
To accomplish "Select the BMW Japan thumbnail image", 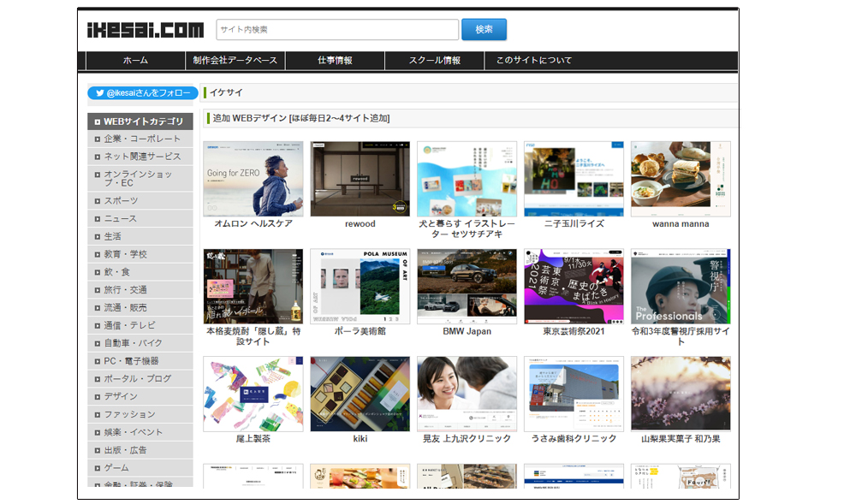I will pyautogui.click(x=467, y=287).
